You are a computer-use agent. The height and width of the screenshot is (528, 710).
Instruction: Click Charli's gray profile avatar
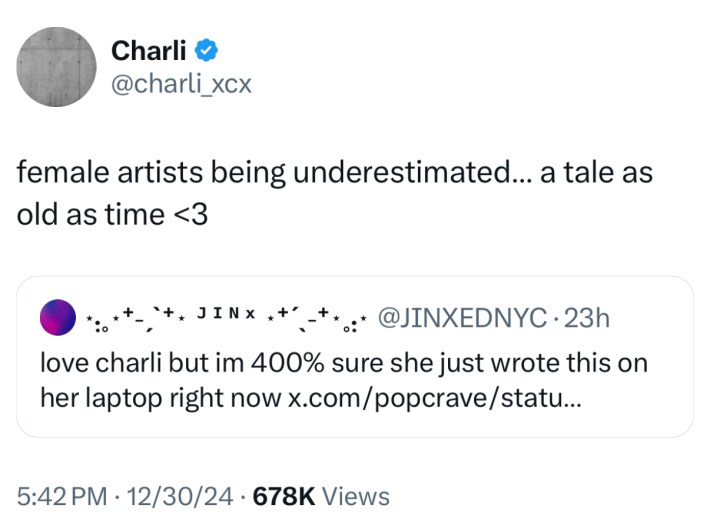[x=57, y=67]
